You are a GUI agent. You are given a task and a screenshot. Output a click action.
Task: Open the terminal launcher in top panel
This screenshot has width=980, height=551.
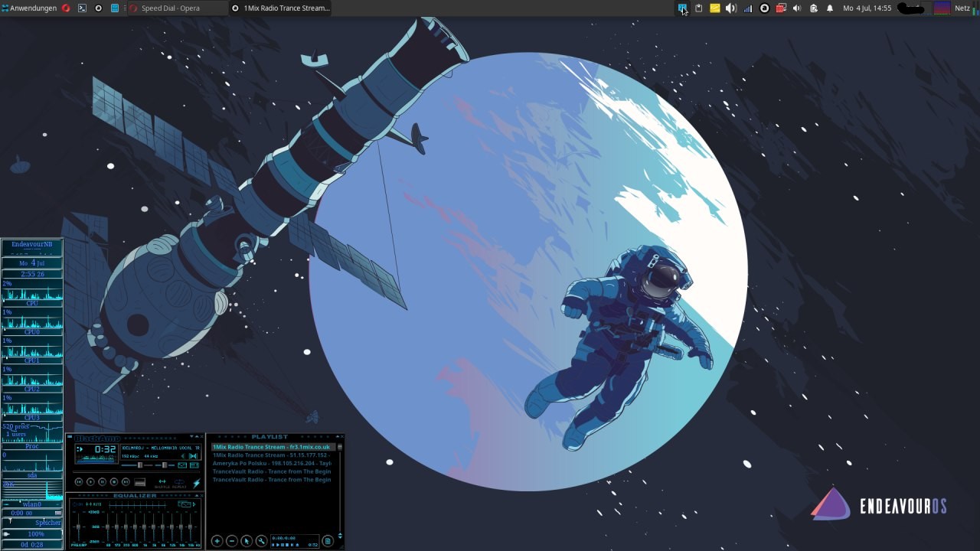click(83, 8)
